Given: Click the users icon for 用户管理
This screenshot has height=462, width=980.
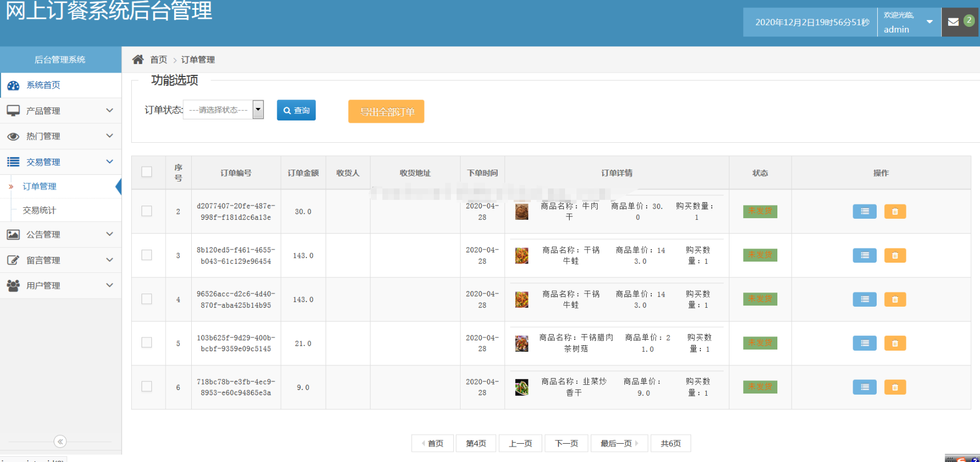Looking at the screenshot, I should point(13,286).
